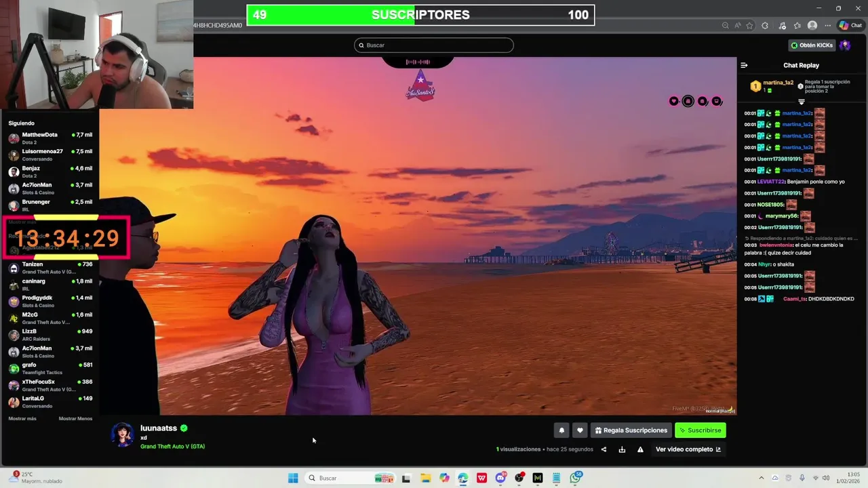Screen dimensions: 868x488
Task: Report the clip with the warning triangle icon
Action: tap(640, 449)
